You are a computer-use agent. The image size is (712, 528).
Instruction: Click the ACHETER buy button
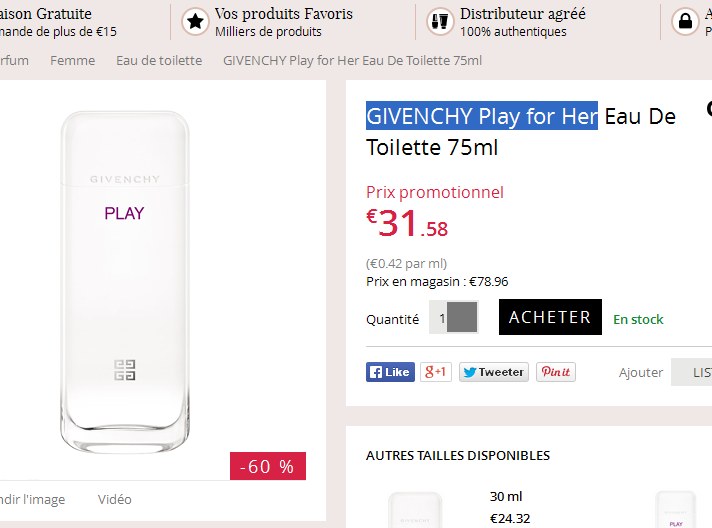550,317
